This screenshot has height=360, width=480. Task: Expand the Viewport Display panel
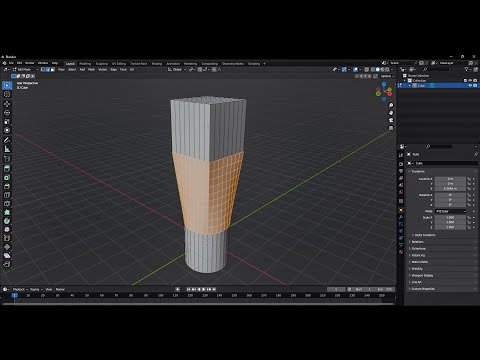(422, 275)
